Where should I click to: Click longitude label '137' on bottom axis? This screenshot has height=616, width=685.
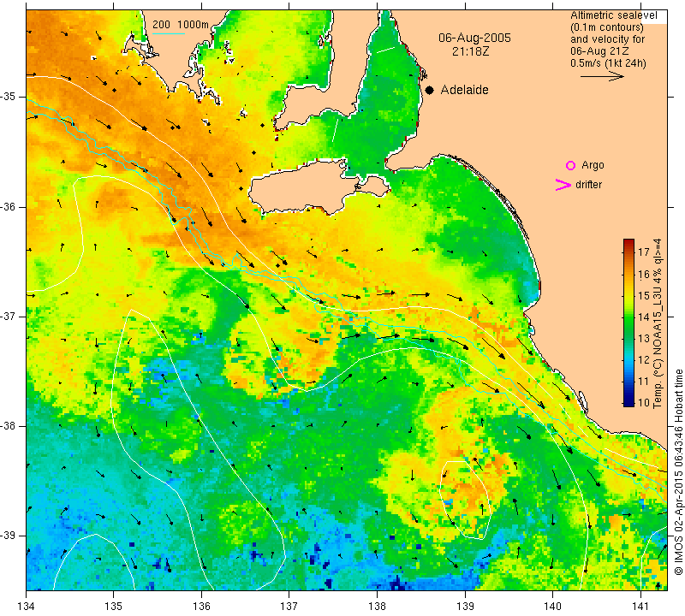click(289, 607)
